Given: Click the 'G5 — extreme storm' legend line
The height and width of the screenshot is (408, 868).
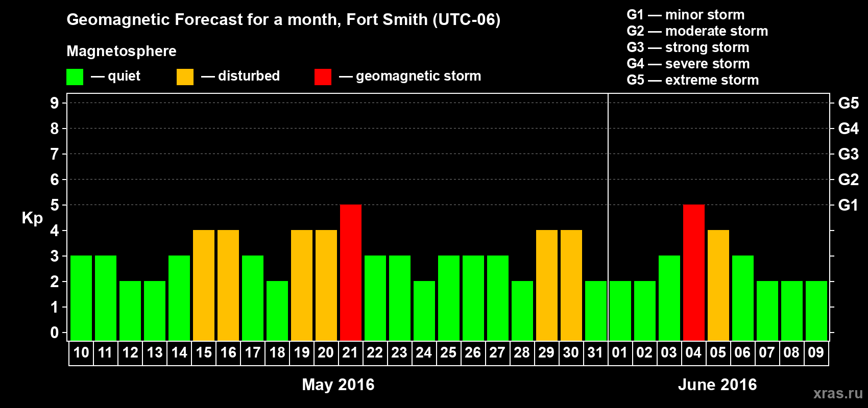Looking at the screenshot, I should tap(693, 80).
